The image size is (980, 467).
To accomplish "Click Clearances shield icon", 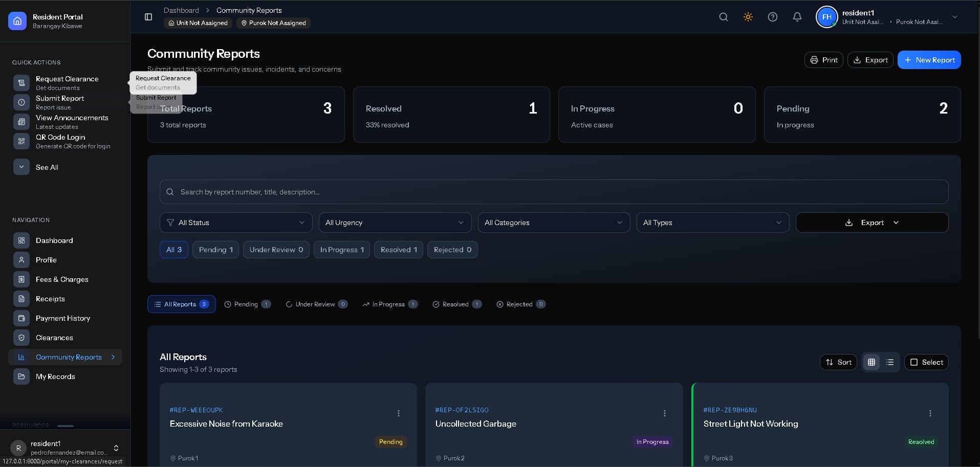I will [21, 338].
